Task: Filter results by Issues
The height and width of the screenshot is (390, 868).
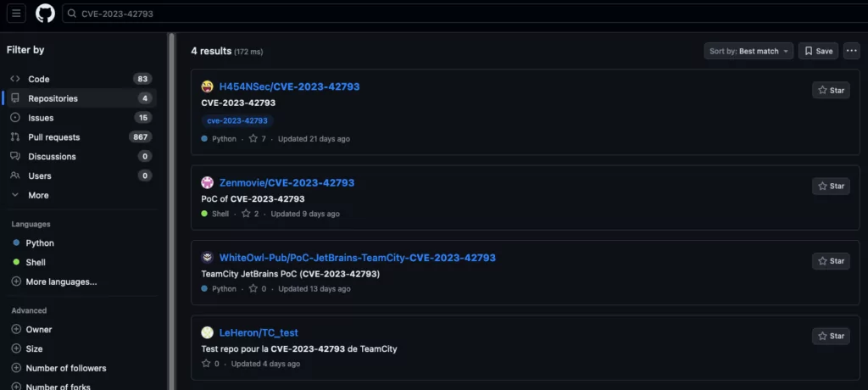Action: click(x=81, y=118)
